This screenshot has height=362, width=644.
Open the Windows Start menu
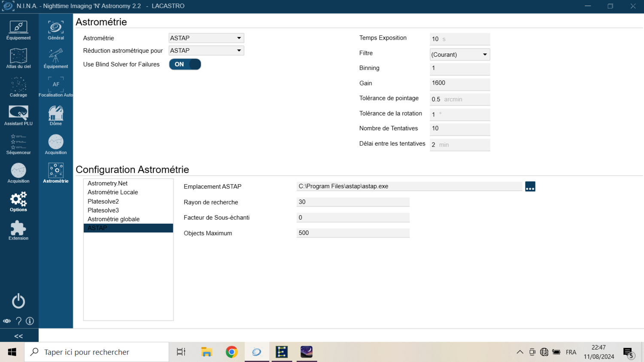click(x=12, y=352)
